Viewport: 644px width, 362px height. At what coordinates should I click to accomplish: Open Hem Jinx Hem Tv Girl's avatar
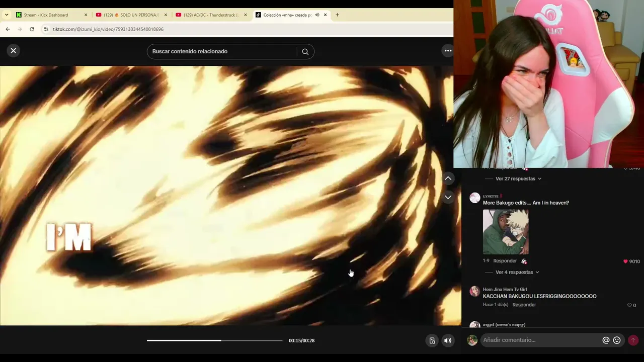474,291
